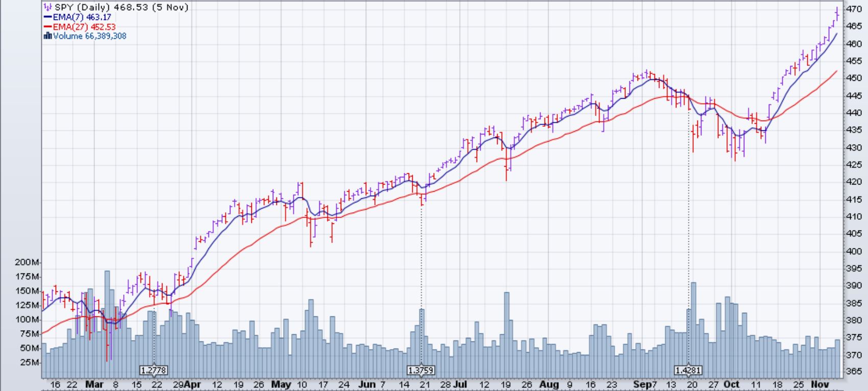The width and height of the screenshot is (868, 391).
Task: Select the EMA(27) 452.53 legend label
Action: click(x=84, y=27)
